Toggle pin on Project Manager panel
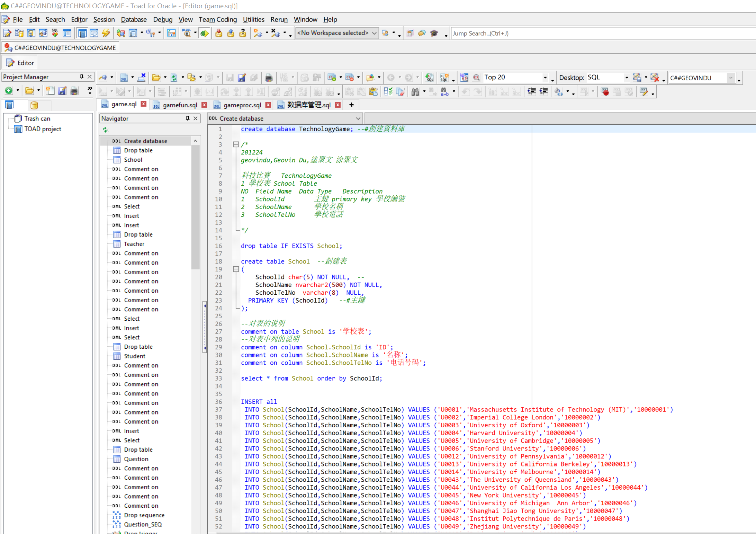The image size is (756, 534). [x=82, y=77]
